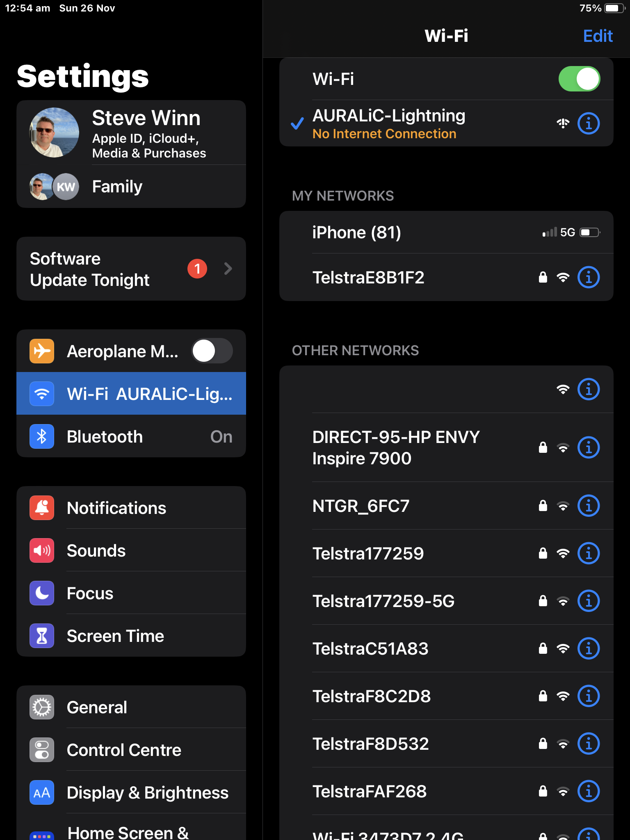
Task: Open Display & Brightness settings
Action: (131, 792)
